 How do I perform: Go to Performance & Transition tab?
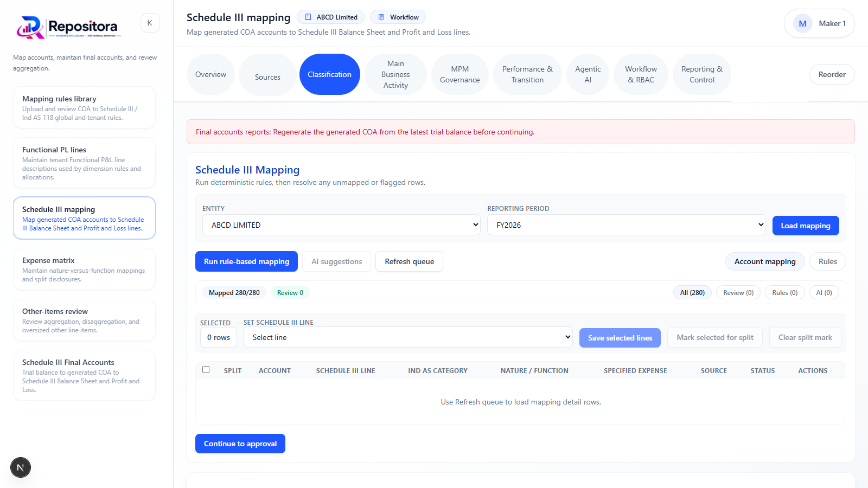[x=527, y=74]
